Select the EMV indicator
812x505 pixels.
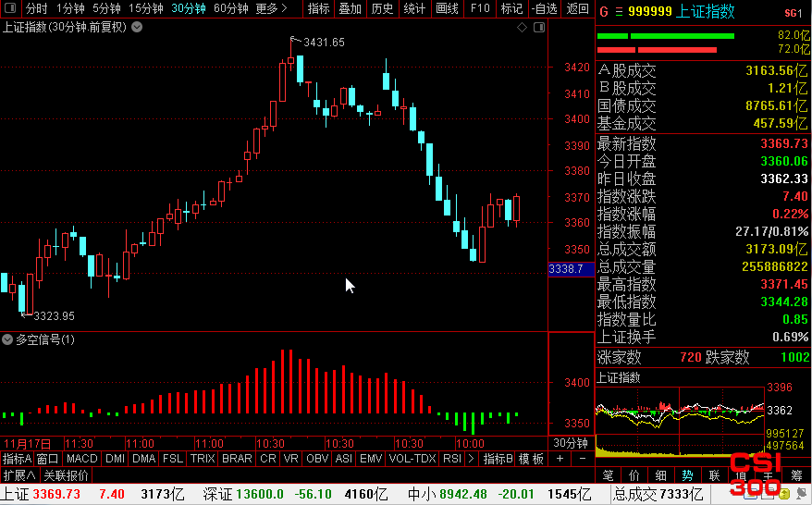371,459
